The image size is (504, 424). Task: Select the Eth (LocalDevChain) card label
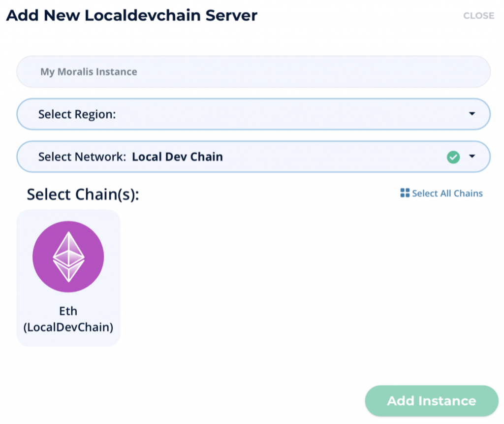click(x=68, y=319)
